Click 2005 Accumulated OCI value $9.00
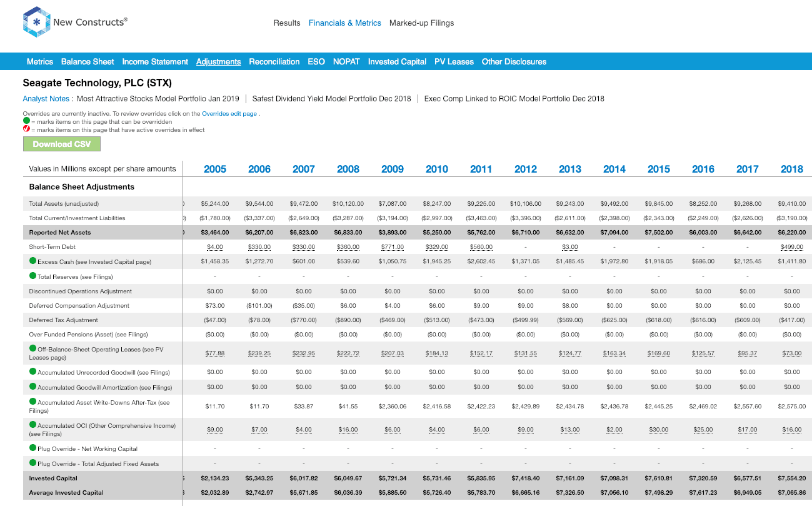 tap(215, 430)
